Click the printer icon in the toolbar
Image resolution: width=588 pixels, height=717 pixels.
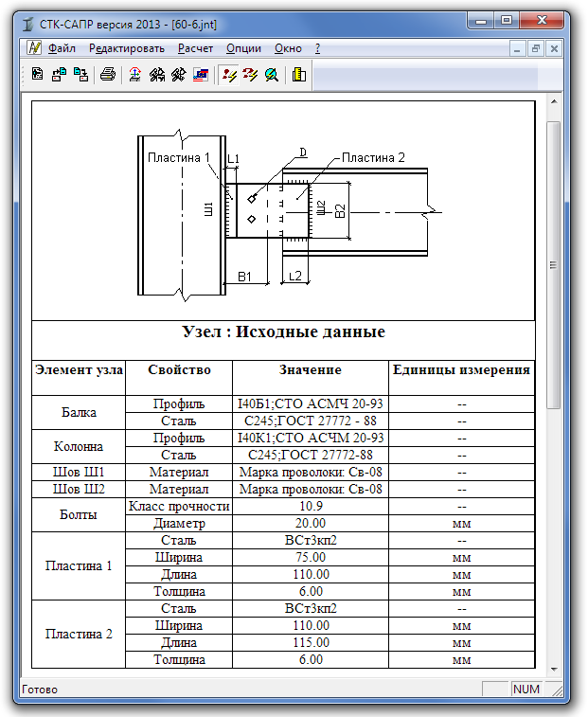click(108, 75)
